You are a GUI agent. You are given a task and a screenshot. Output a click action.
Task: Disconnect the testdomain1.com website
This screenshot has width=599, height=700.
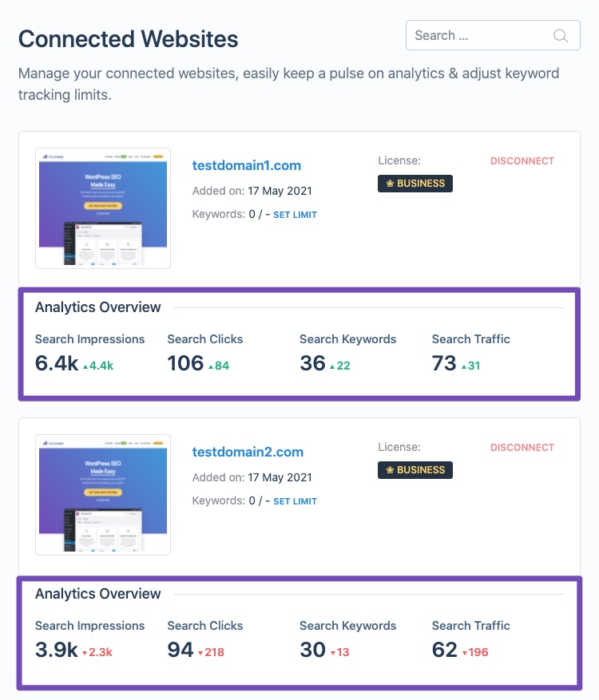tap(522, 161)
